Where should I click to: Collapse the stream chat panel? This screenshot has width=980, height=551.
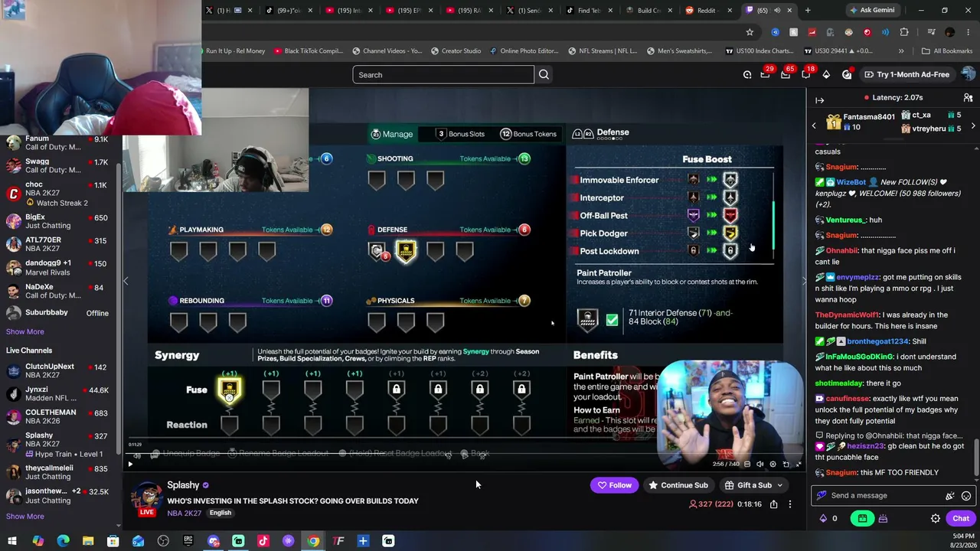pyautogui.click(x=819, y=100)
